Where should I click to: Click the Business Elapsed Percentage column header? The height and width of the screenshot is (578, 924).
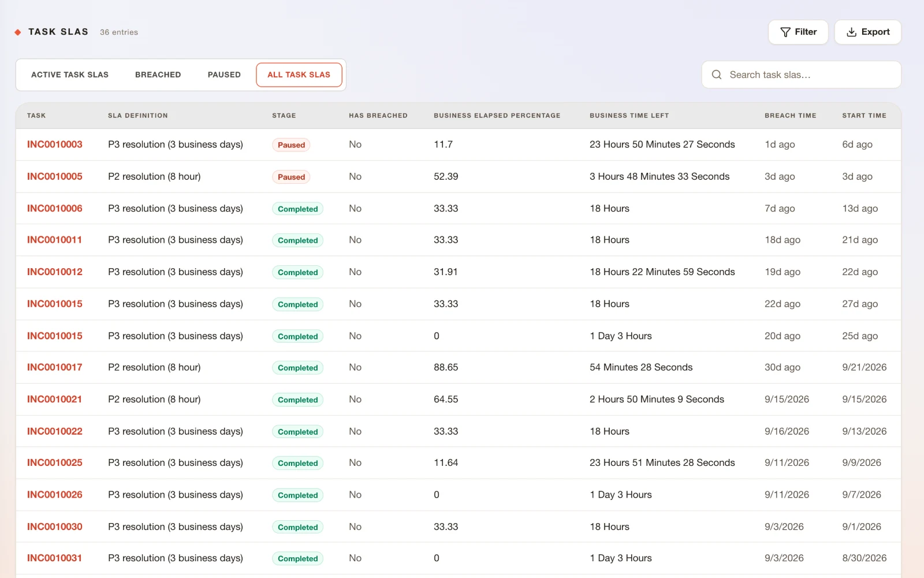click(497, 116)
